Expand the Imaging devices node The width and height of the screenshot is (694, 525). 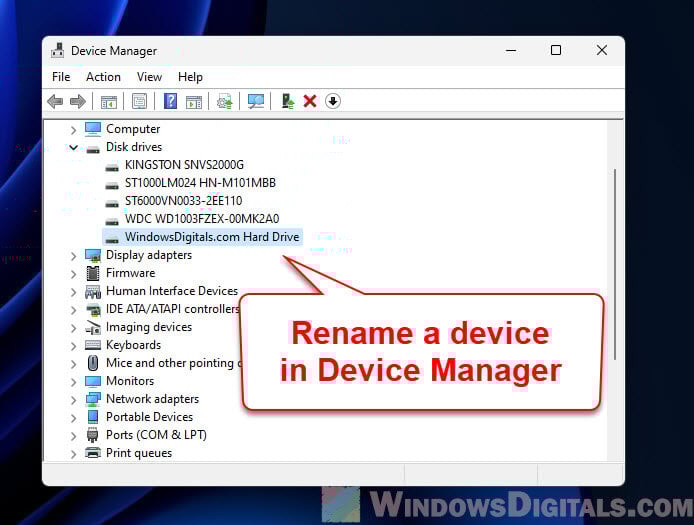(x=73, y=328)
